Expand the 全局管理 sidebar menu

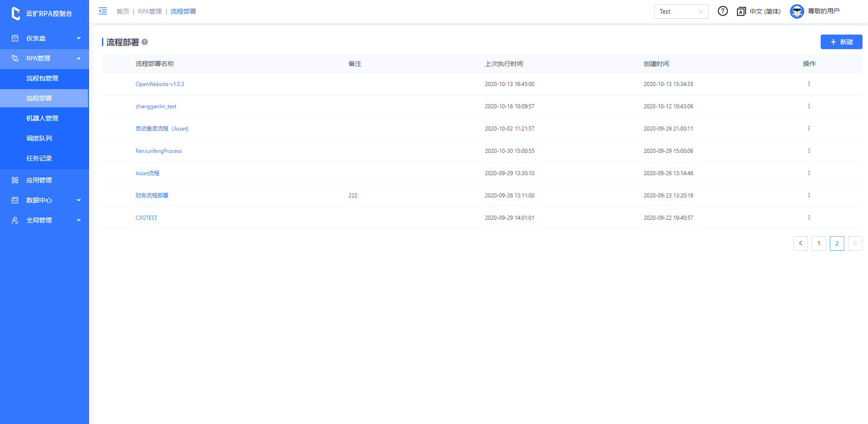click(x=45, y=220)
